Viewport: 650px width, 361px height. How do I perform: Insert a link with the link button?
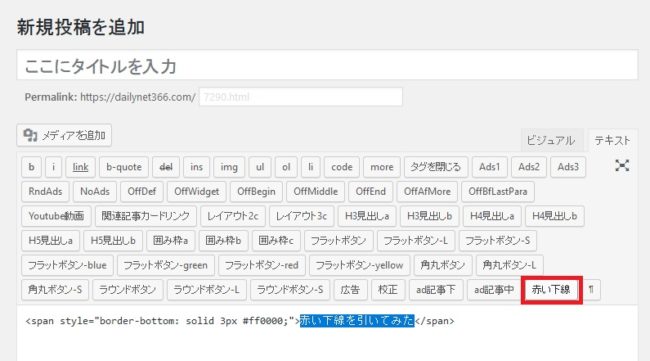[80, 167]
